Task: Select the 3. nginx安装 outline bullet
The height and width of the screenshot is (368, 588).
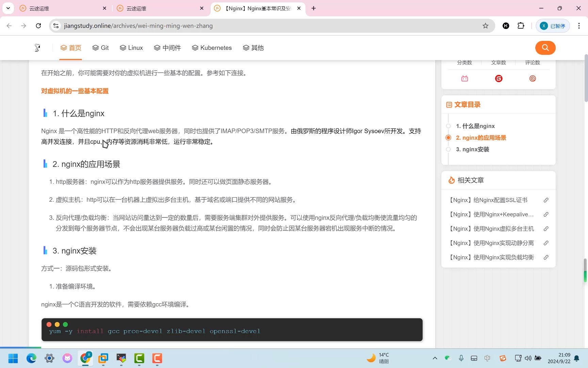Action: pyautogui.click(x=448, y=149)
